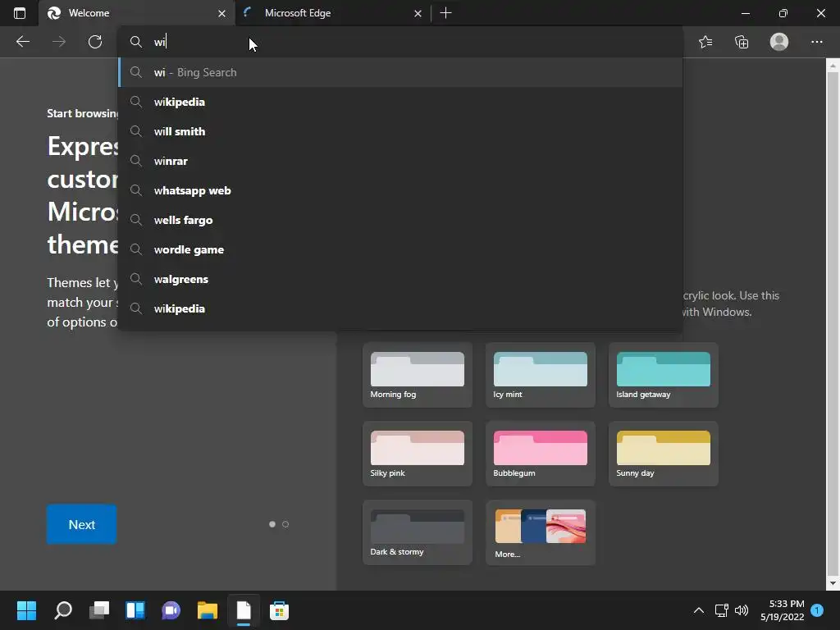Viewport: 840px width, 630px height.
Task: Select the 'winrar' suggestion
Action: (400, 161)
